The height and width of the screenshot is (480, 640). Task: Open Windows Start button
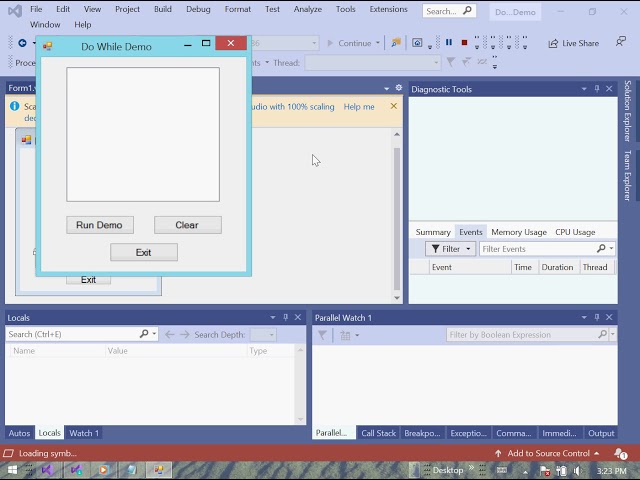tap(12, 470)
